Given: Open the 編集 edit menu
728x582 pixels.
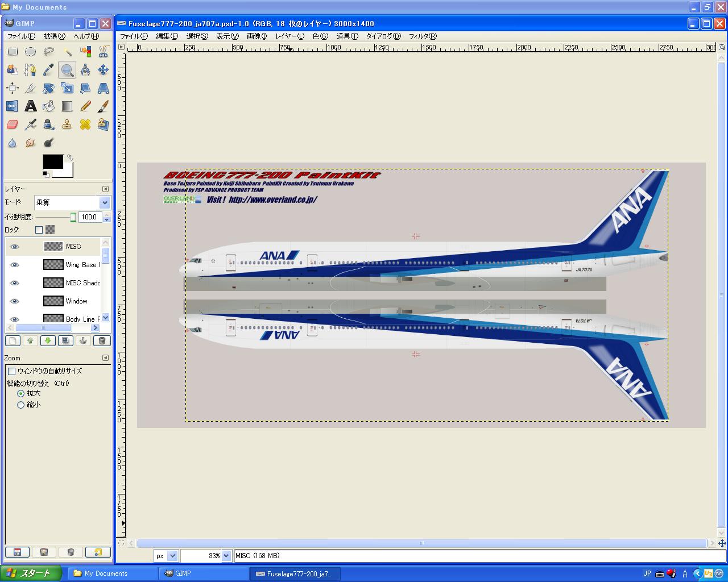Looking at the screenshot, I should tap(167, 36).
